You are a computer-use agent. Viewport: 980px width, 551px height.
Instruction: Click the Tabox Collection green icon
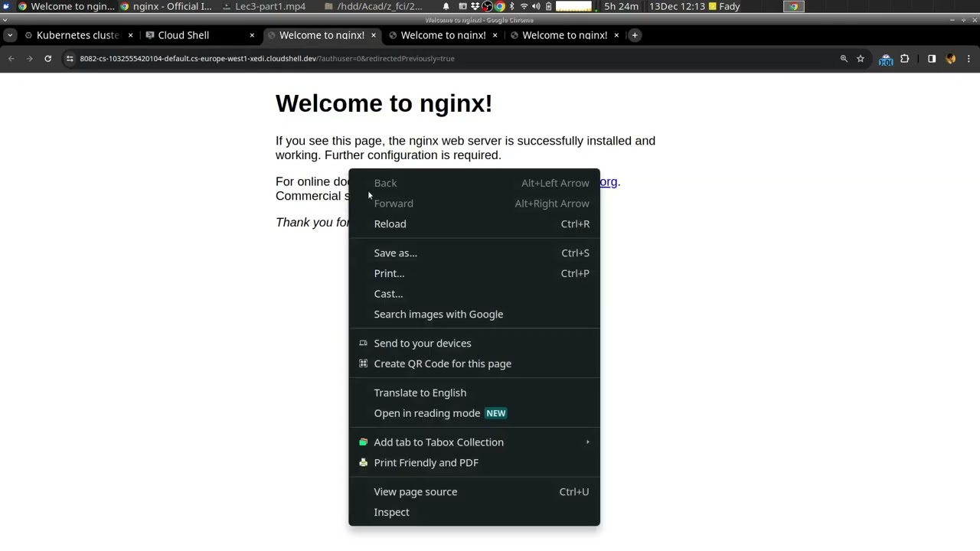coord(363,442)
